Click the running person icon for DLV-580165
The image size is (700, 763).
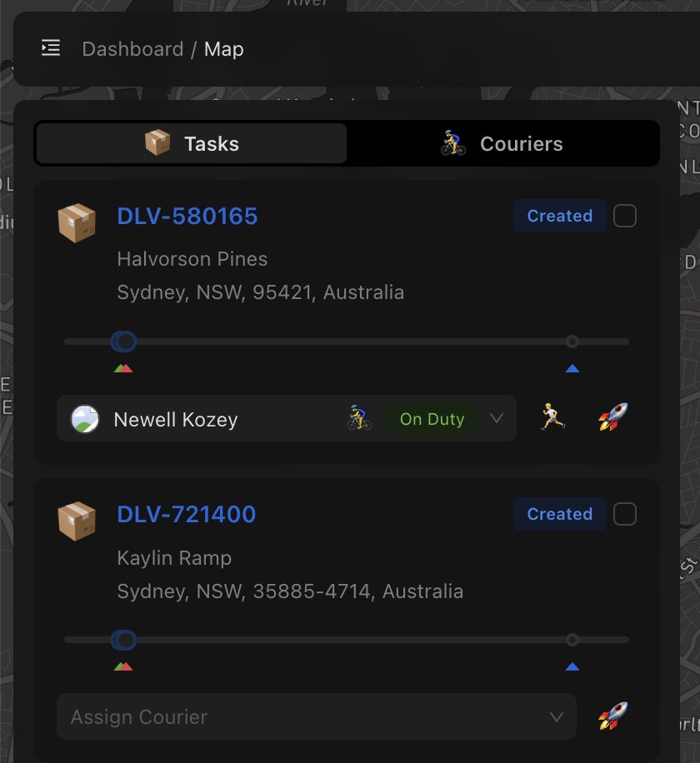pos(552,417)
